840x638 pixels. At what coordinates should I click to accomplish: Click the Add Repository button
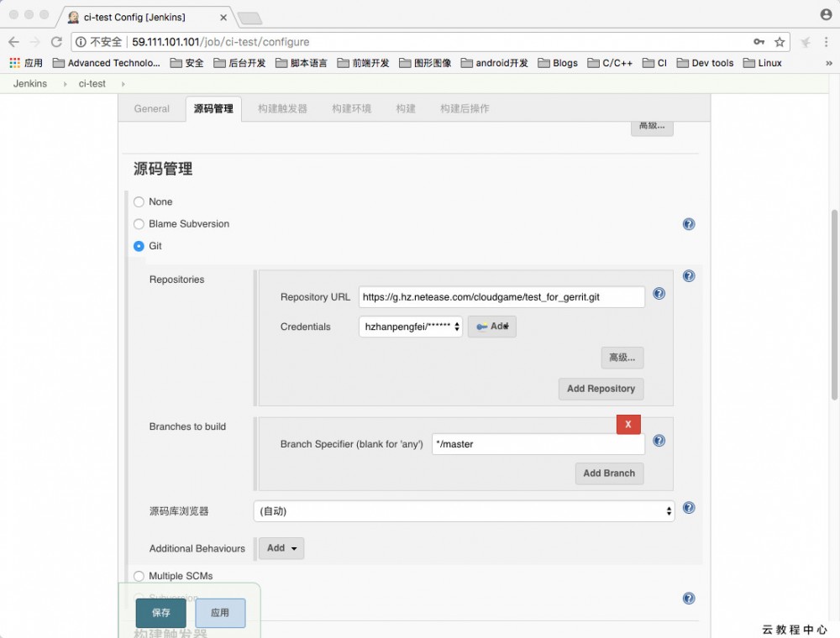[x=601, y=389]
